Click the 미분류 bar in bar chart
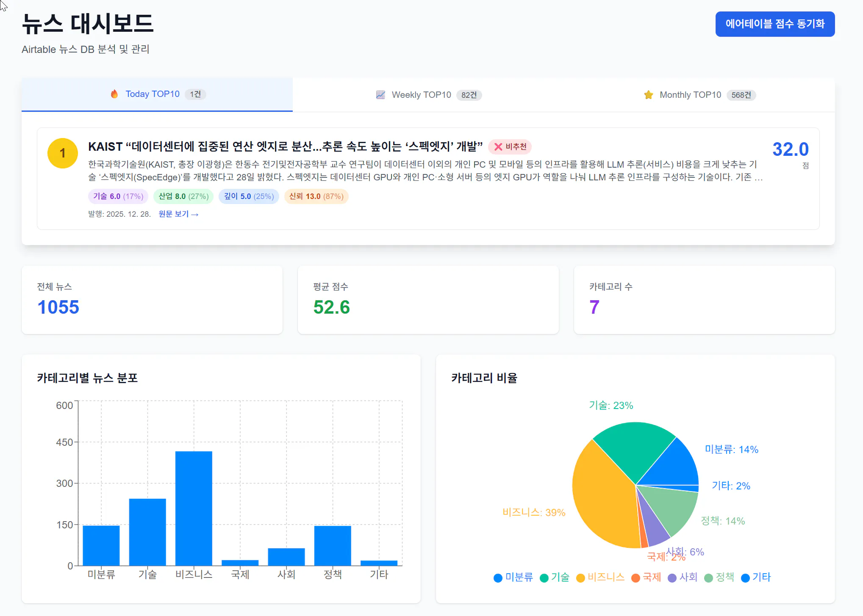Image resolution: width=863 pixels, height=616 pixels. [x=101, y=546]
